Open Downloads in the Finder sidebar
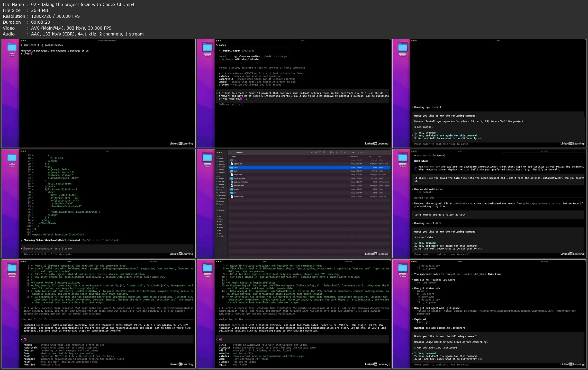 (222, 167)
